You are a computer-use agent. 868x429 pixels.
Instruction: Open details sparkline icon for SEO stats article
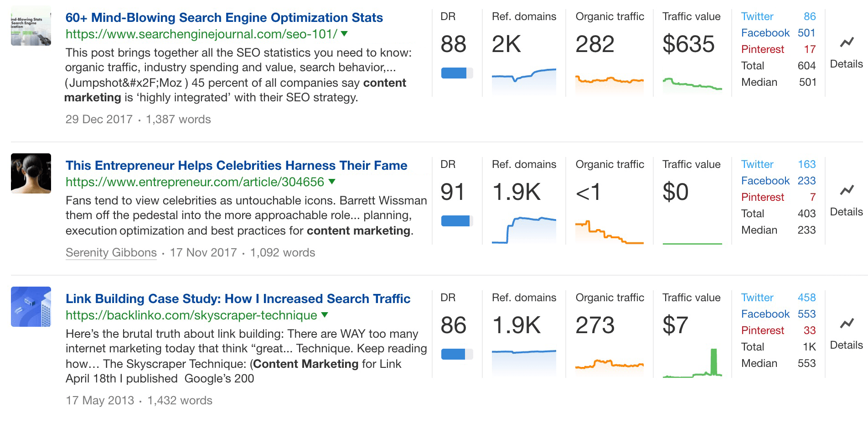(x=846, y=42)
